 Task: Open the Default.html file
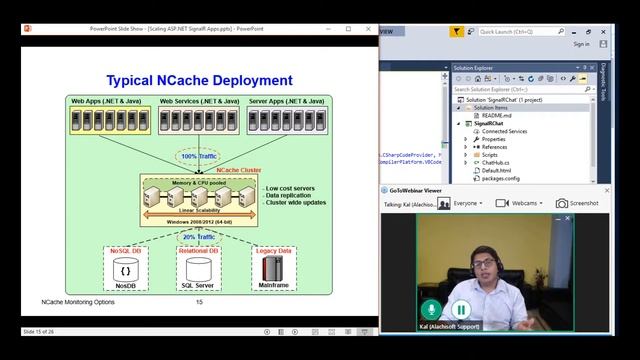click(496, 171)
